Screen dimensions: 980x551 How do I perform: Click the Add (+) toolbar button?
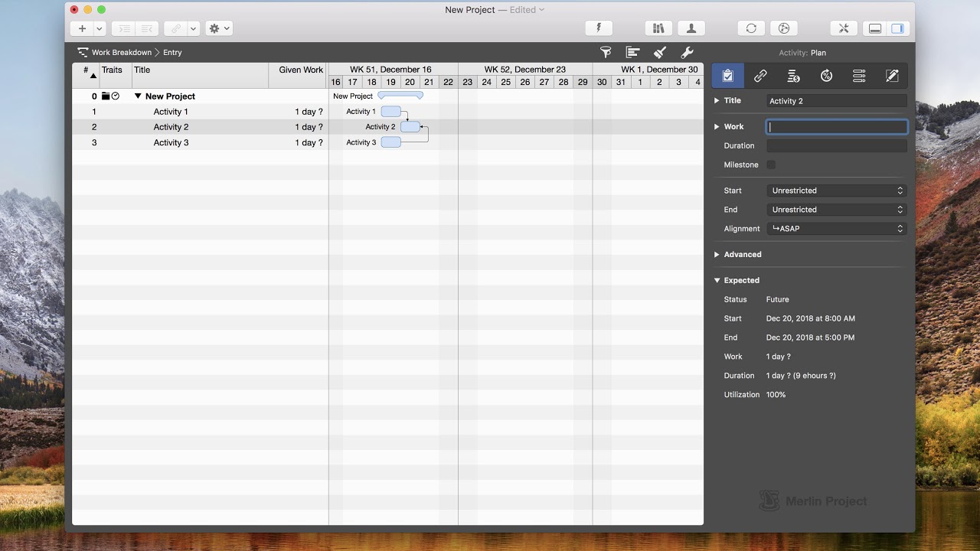82,28
